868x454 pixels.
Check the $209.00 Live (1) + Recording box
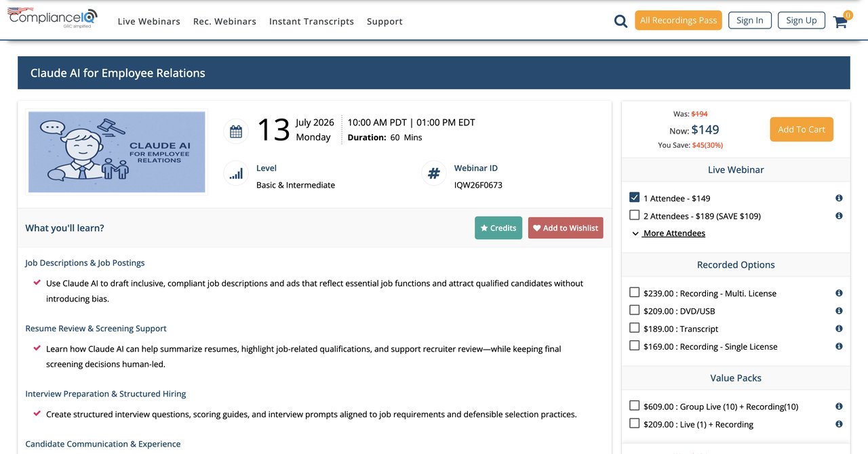pos(635,423)
